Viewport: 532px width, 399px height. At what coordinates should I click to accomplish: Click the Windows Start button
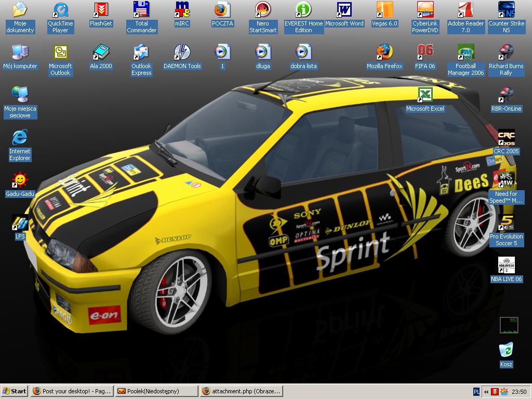(x=15, y=391)
